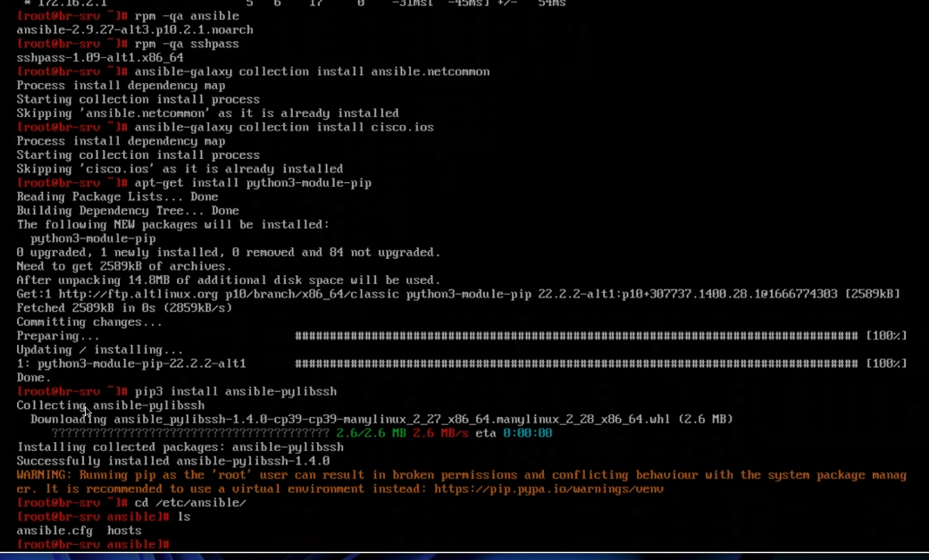Image resolution: width=929 pixels, height=560 pixels.
Task: Click 'Building Dependency Tree... Done' line
Action: 128,211
